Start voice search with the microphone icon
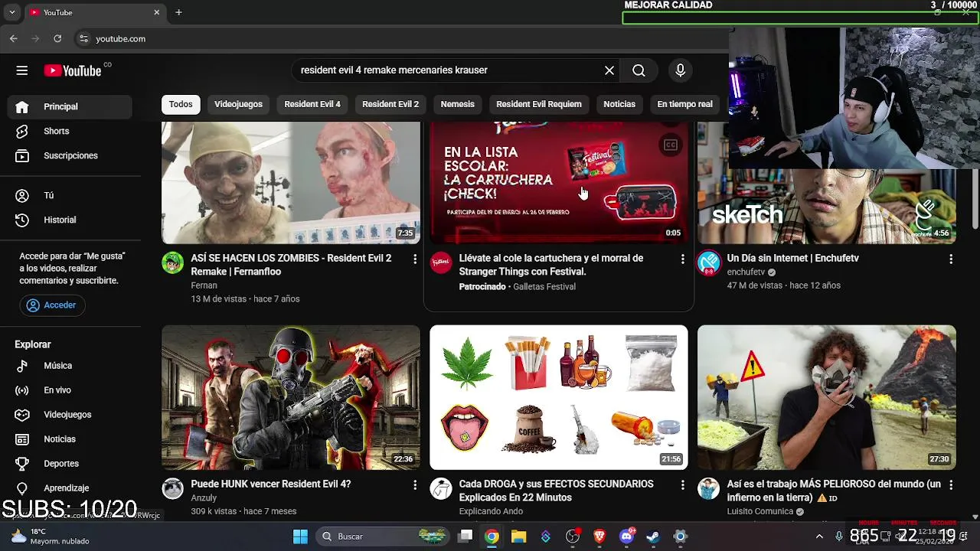Viewport: 980px width, 551px height. (x=680, y=70)
